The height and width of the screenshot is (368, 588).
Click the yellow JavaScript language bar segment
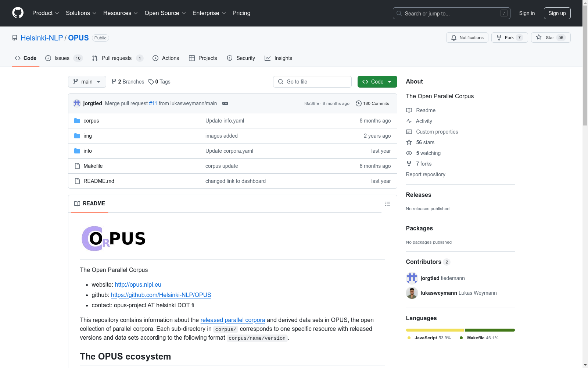[x=435, y=330]
